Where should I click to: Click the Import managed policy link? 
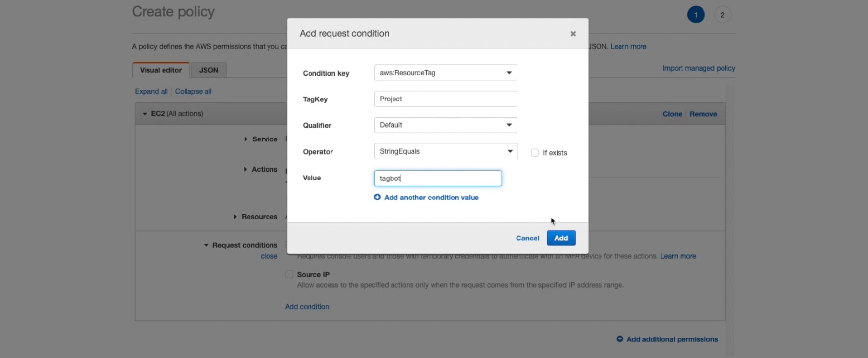[699, 68]
